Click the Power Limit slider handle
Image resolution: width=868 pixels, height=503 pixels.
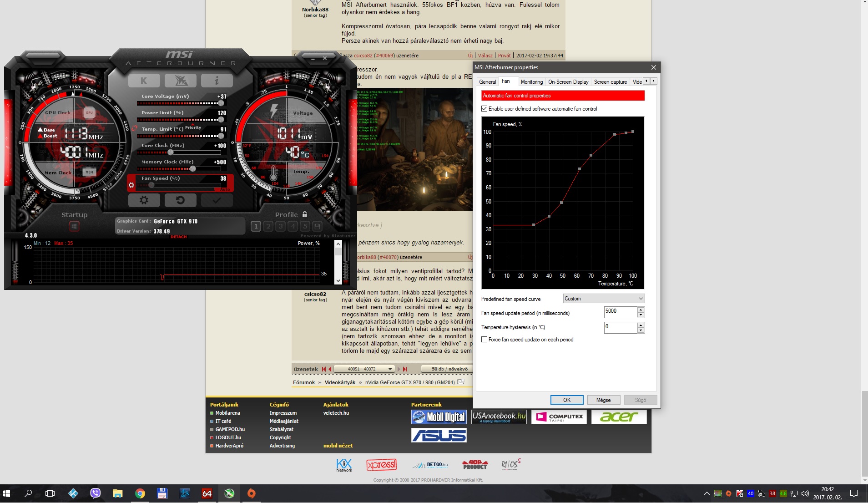click(221, 120)
